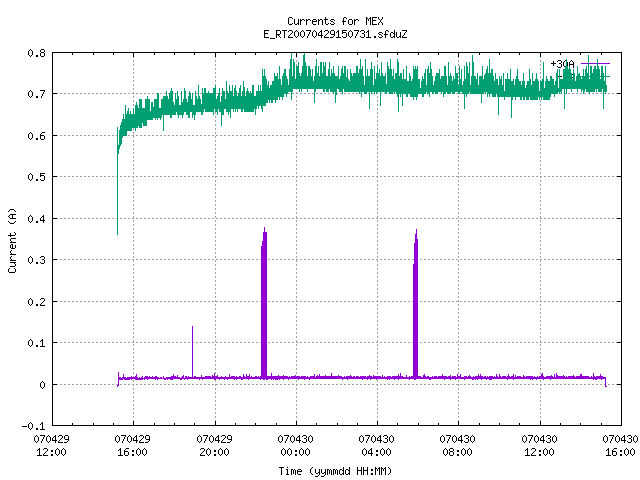Screen dimensions: 640x480
Task: Select the file name E_RT20070429150731.sfduZ
Action: (x=335, y=34)
